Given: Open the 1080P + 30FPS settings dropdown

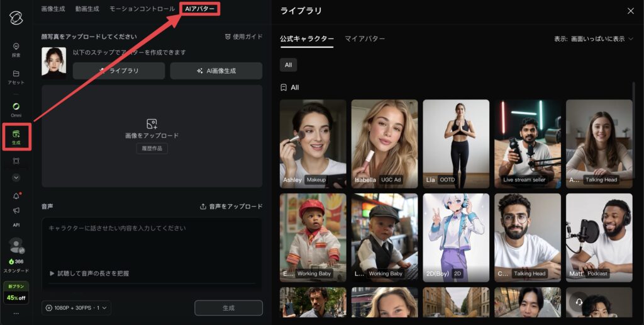Looking at the screenshot, I should coord(77,308).
